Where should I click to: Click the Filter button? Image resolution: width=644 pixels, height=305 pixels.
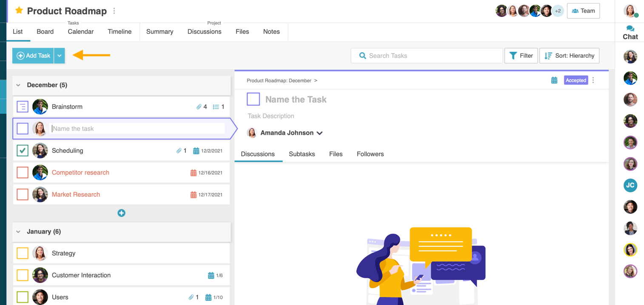tap(521, 56)
